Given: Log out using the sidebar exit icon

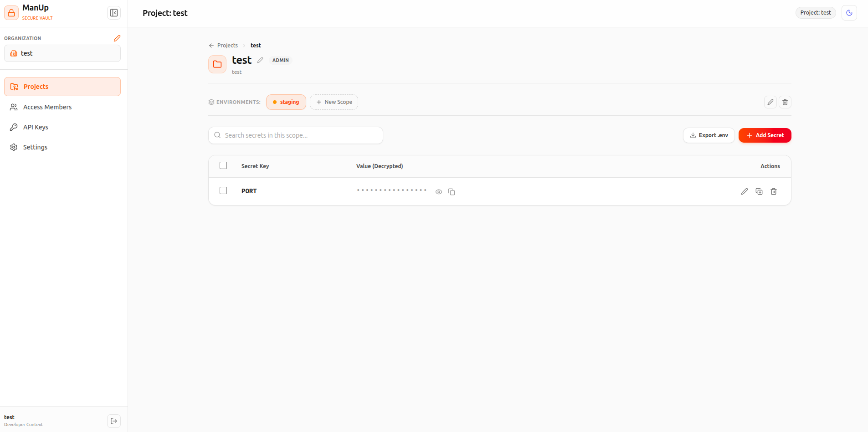Looking at the screenshot, I should [x=114, y=421].
